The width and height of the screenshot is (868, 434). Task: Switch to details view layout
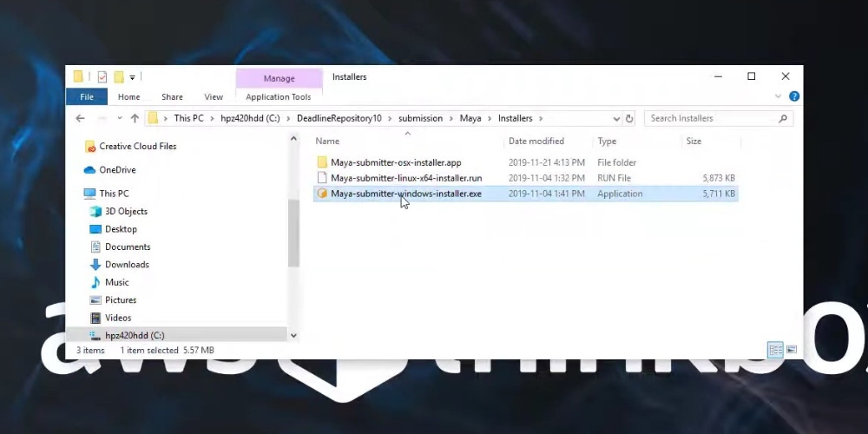pyautogui.click(x=775, y=350)
